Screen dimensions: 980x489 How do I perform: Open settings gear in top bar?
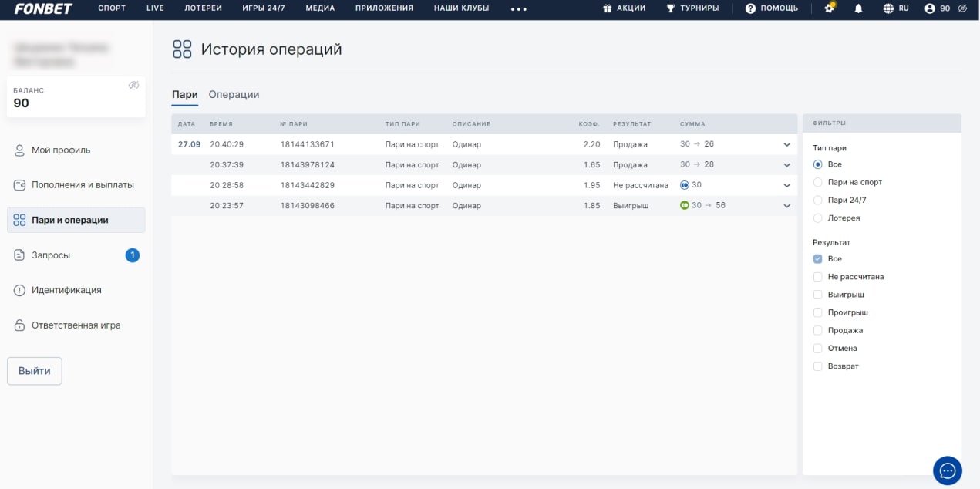click(x=830, y=8)
